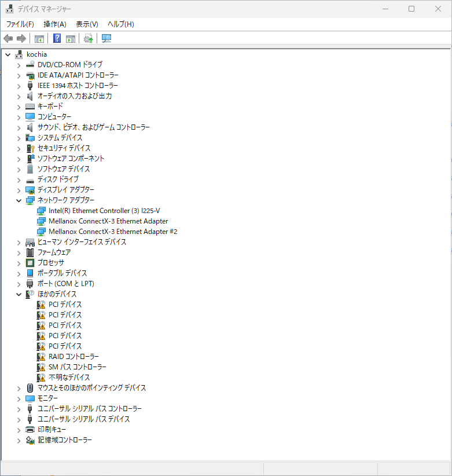Click the モニター monitor icon

(30, 398)
